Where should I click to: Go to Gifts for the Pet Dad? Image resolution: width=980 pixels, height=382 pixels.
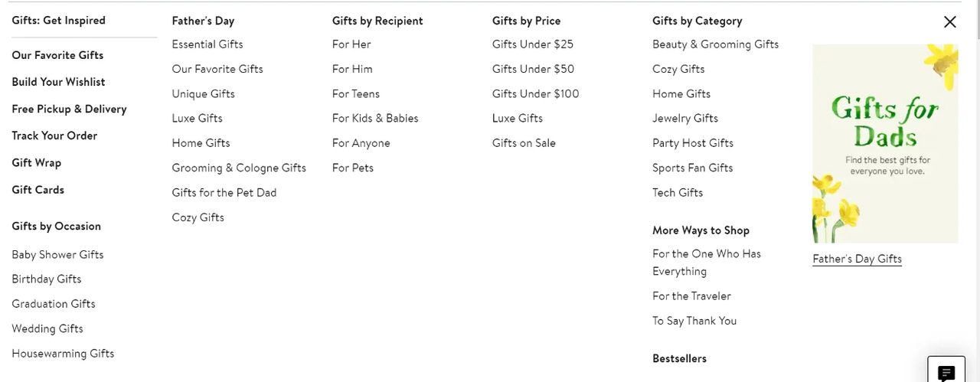[x=224, y=193]
